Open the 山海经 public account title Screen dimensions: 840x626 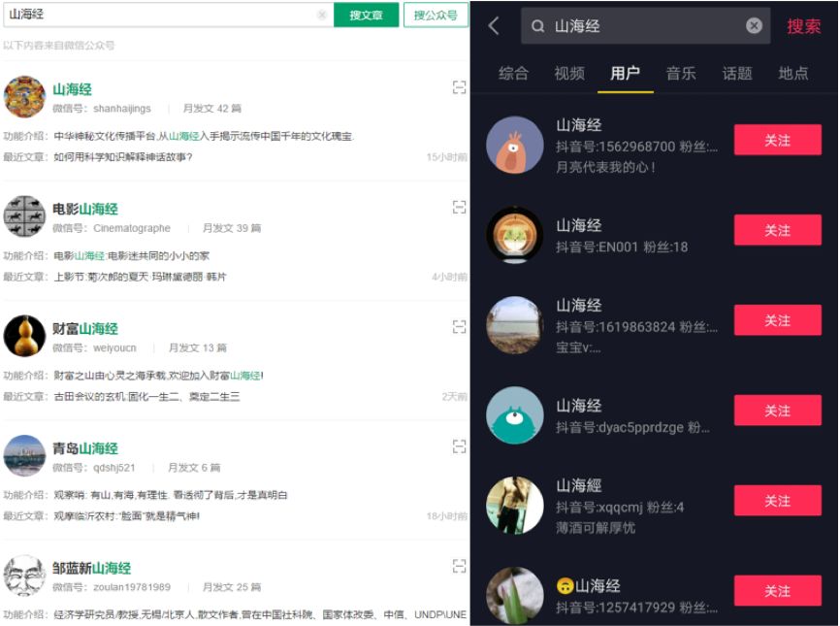pos(73,89)
